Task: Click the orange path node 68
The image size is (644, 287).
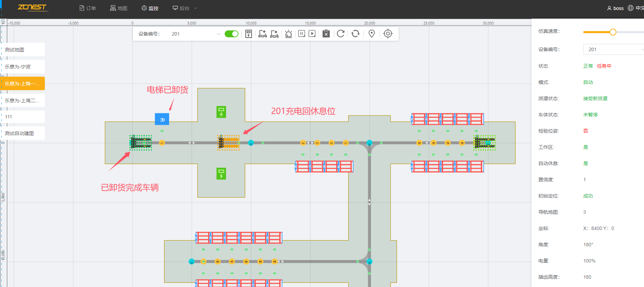Action: tap(246, 261)
